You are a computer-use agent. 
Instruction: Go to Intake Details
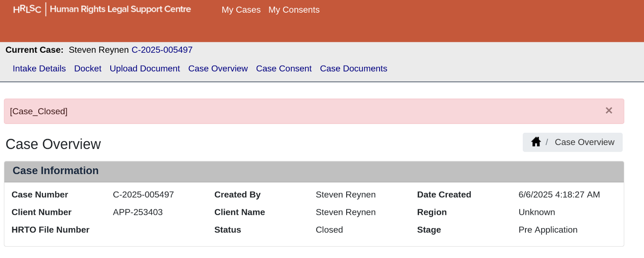[x=39, y=69]
